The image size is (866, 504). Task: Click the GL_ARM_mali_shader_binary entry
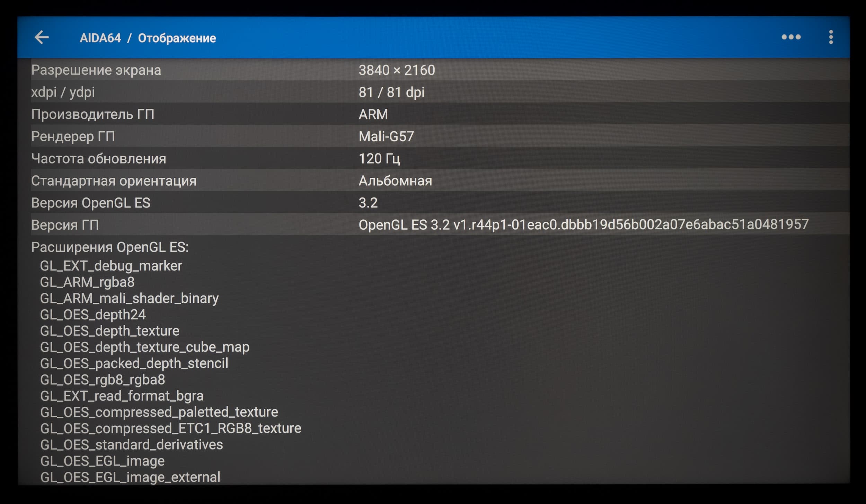pyautogui.click(x=129, y=298)
